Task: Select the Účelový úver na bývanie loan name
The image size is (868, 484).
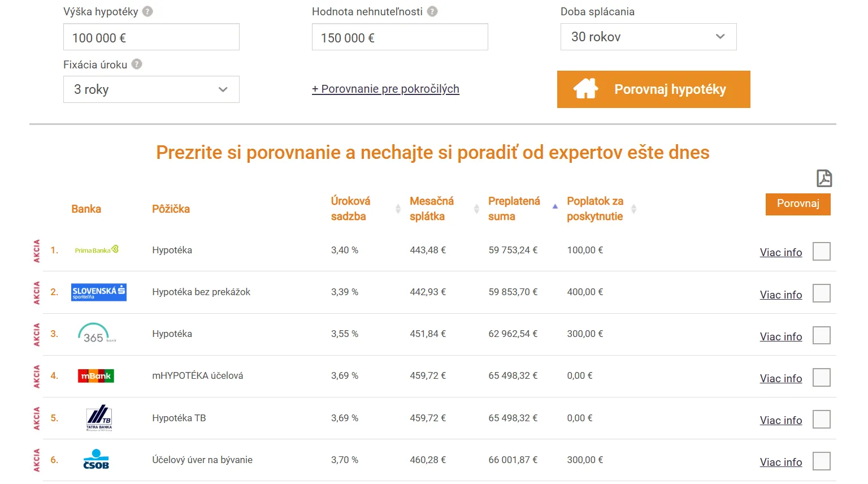Action: pos(202,460)
